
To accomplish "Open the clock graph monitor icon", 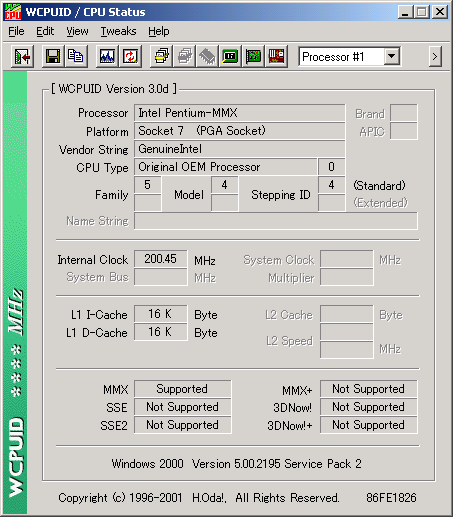I will 107,57.
